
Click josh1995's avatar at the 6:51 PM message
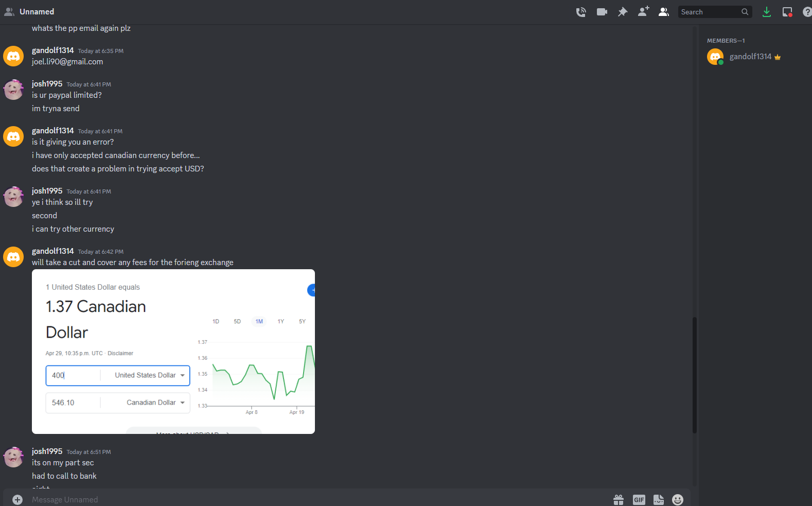pos(13,457)
